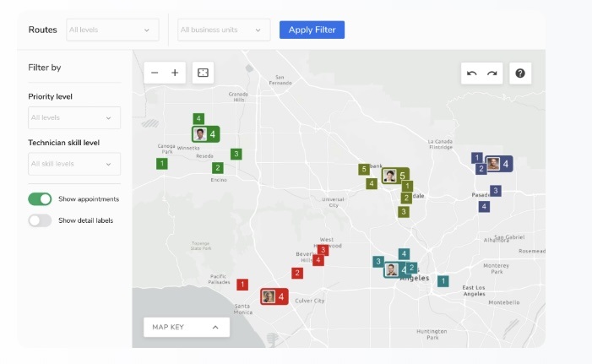
Task: Expand the MAP KEY panel
Action: tap(187, 327)
